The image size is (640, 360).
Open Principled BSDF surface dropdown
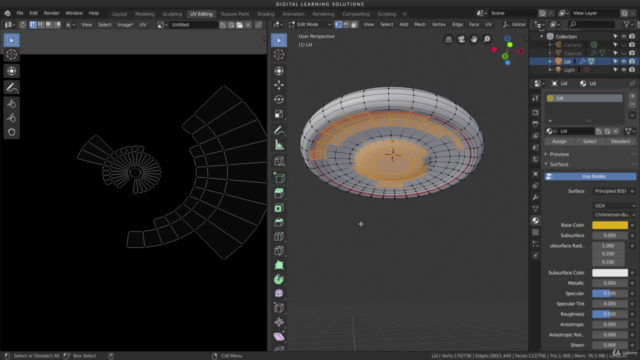tap(610, 191)
